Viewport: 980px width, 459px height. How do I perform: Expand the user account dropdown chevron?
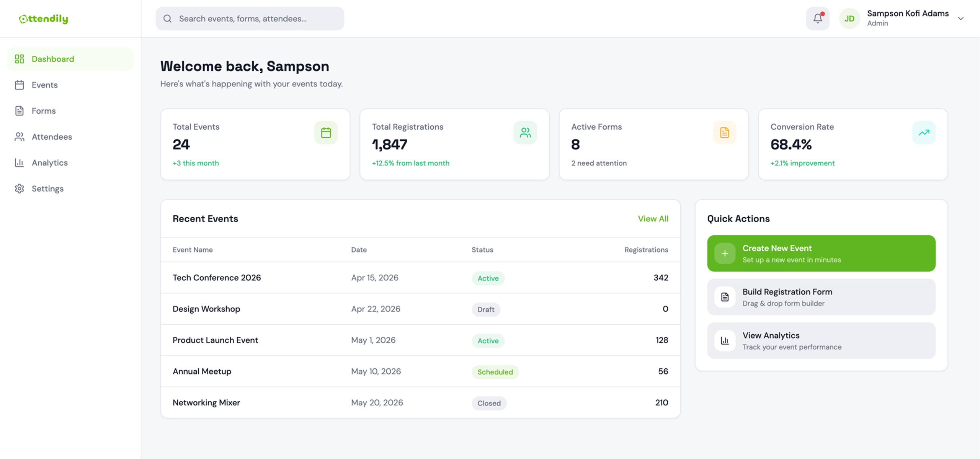[x=960, y=18]
